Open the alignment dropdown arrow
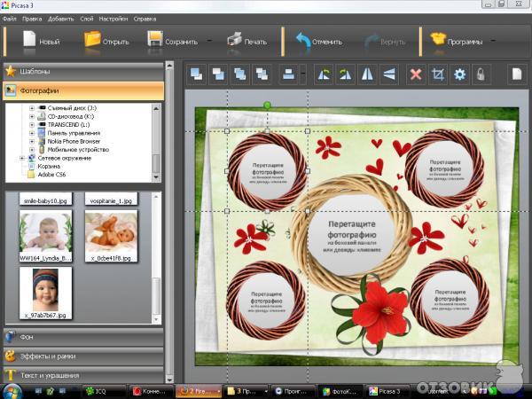 click(303, 74)
